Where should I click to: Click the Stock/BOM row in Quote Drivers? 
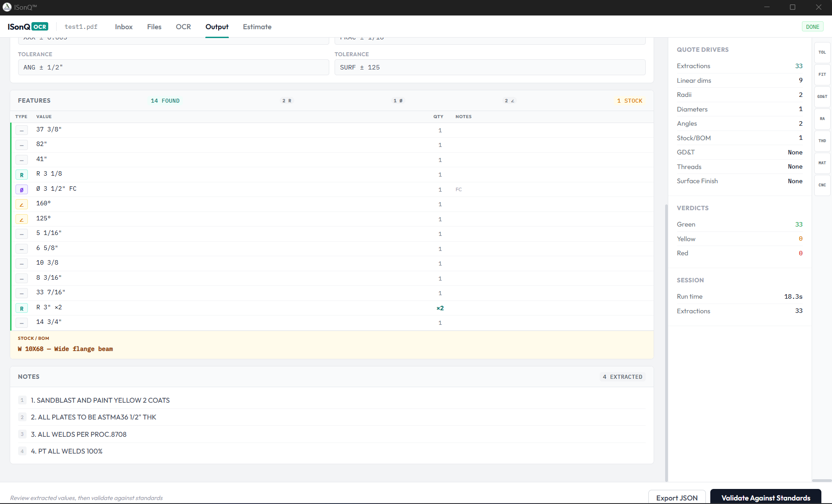(740, 138)
